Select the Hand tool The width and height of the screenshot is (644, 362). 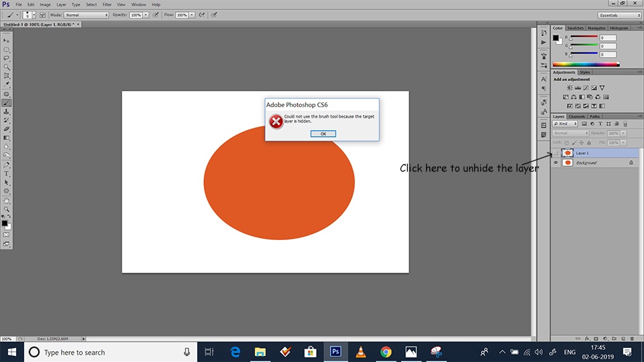(6, 200)
